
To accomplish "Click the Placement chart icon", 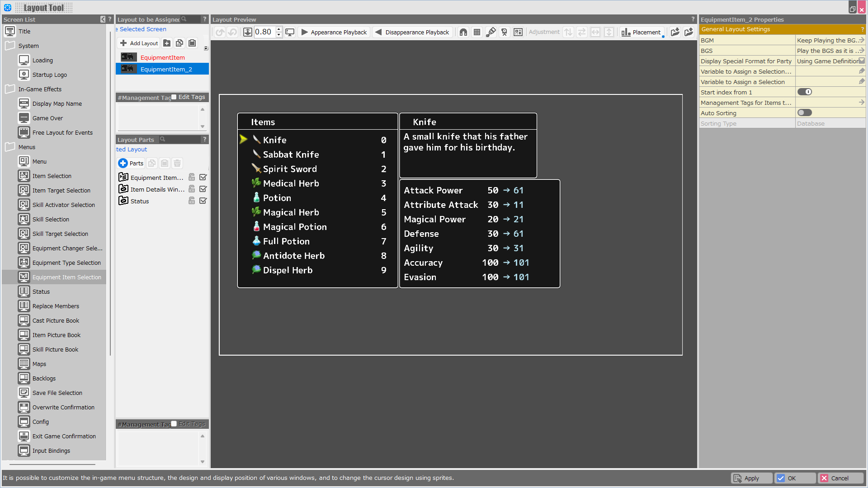I will (626, 32).
